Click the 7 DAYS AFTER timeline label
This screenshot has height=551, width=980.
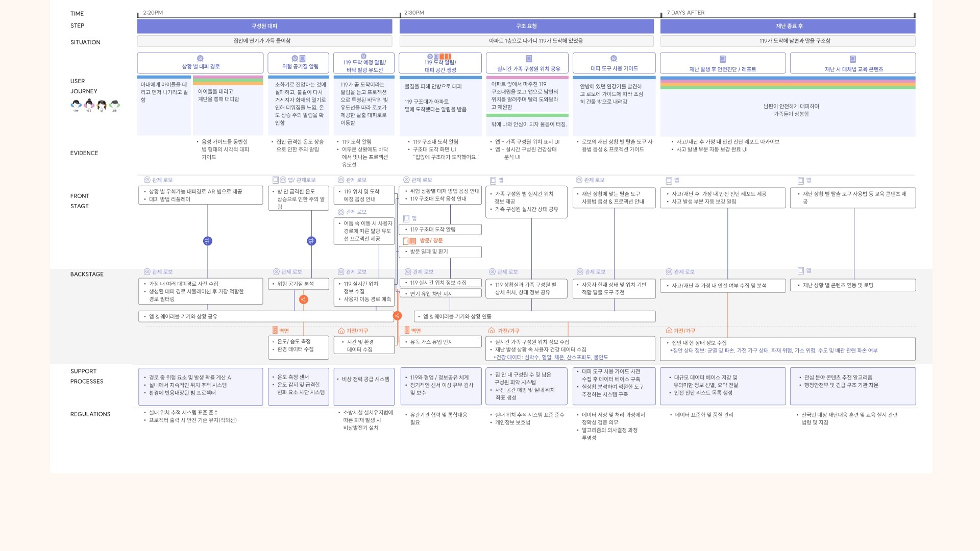coord(685,13)
